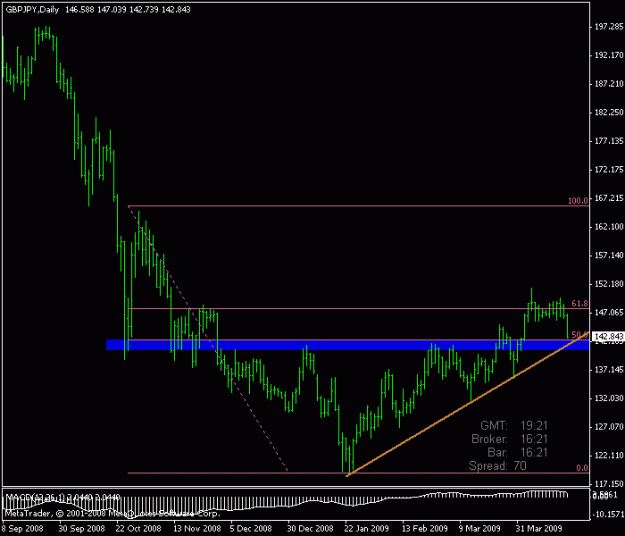625x536 pixels.
Task: Click the 182.250 price axis label
Action: pos(609,113)
